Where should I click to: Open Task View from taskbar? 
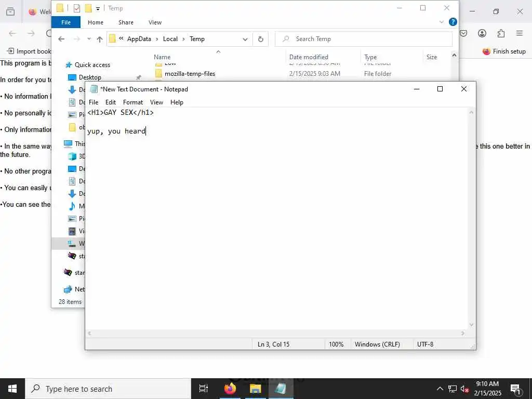(x=204, y=389)
